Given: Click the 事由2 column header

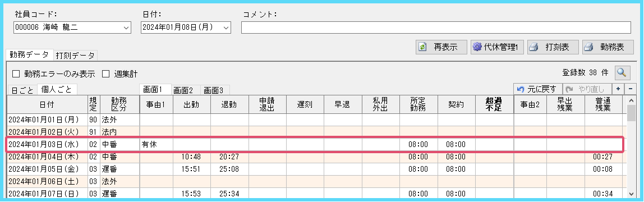Looking at the screenshot, I should point(530,105).
